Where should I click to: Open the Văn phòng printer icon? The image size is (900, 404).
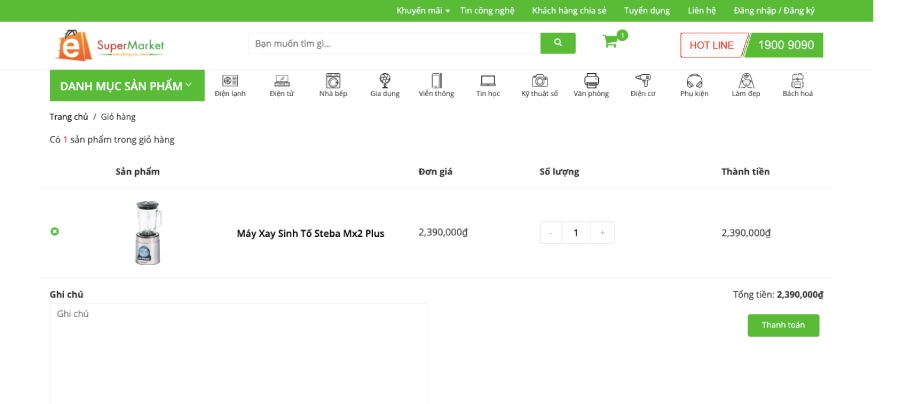pos(591,80)
